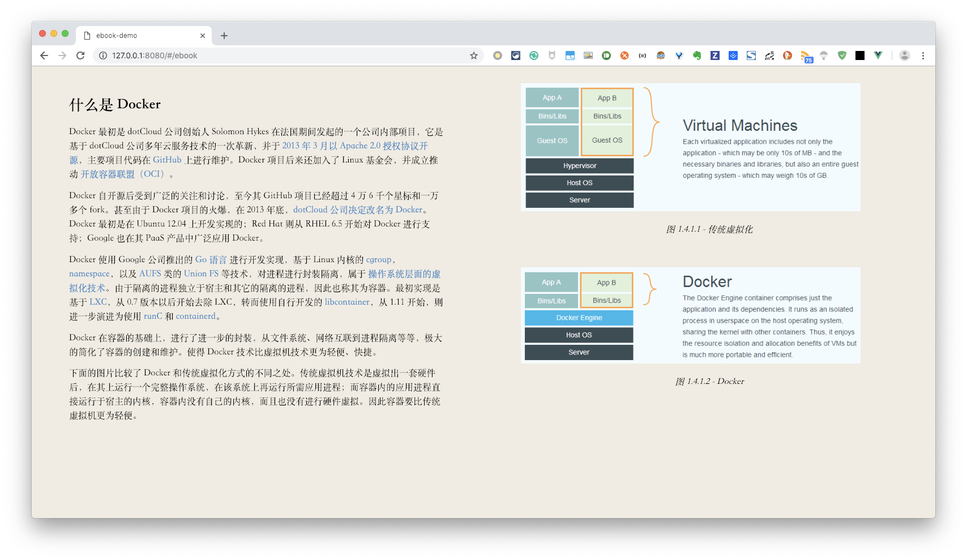
Task: Open the Chrome profile avatar
Action: 905,55
